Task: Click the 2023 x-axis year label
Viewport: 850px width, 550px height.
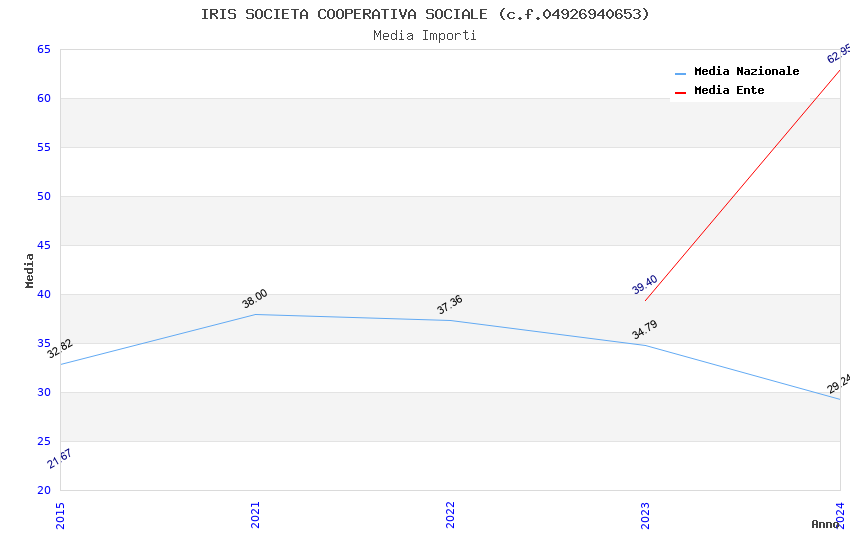Action: [x=645, y=515]
